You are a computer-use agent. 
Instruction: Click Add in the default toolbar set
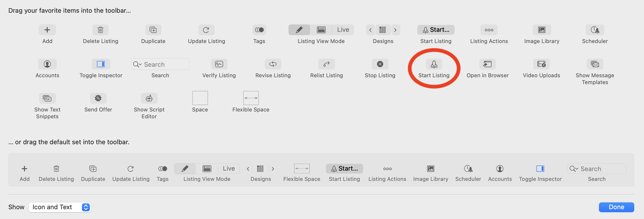tap(24, 169)
